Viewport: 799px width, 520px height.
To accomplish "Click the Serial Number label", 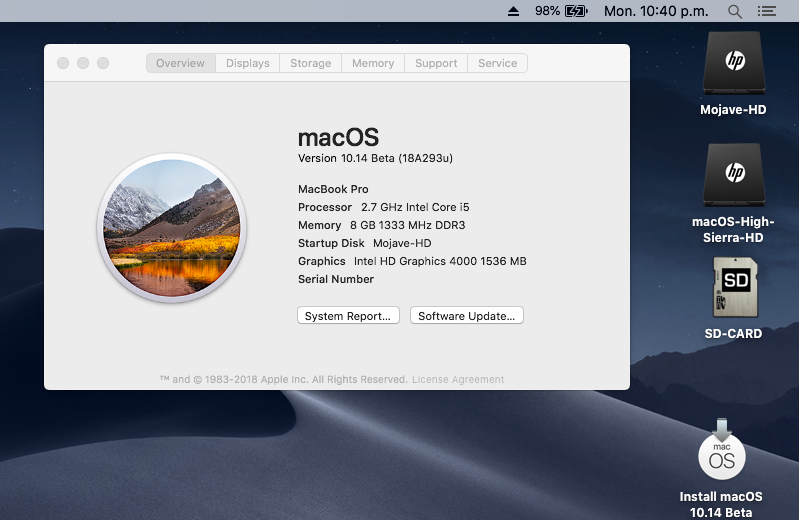I will point(336,279).
